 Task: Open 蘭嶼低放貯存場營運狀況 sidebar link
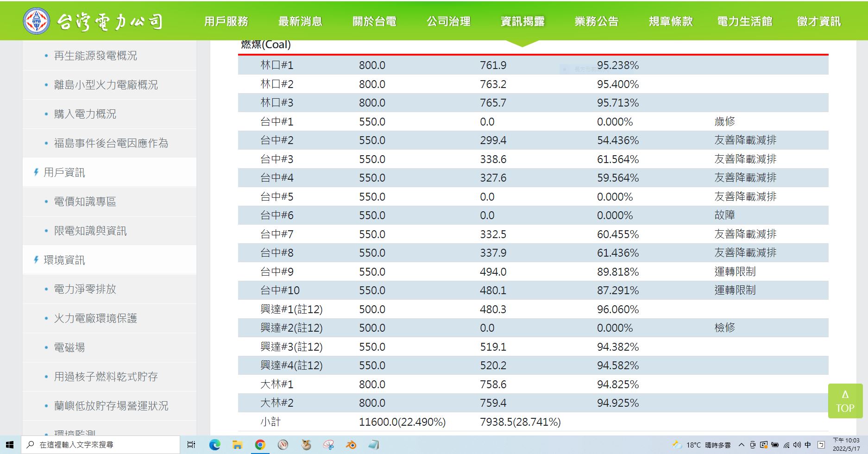pyautogui.click(x=111, y=406)
